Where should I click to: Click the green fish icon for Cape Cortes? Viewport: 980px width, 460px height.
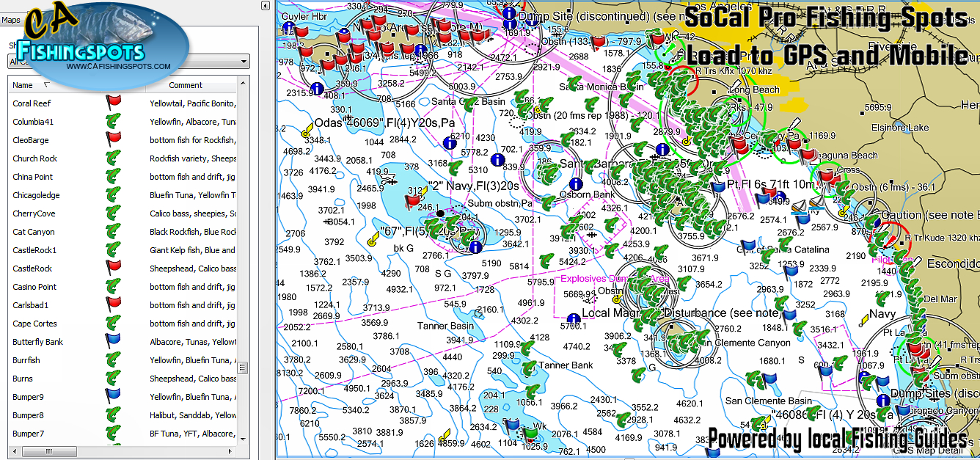tap(113, 323)
